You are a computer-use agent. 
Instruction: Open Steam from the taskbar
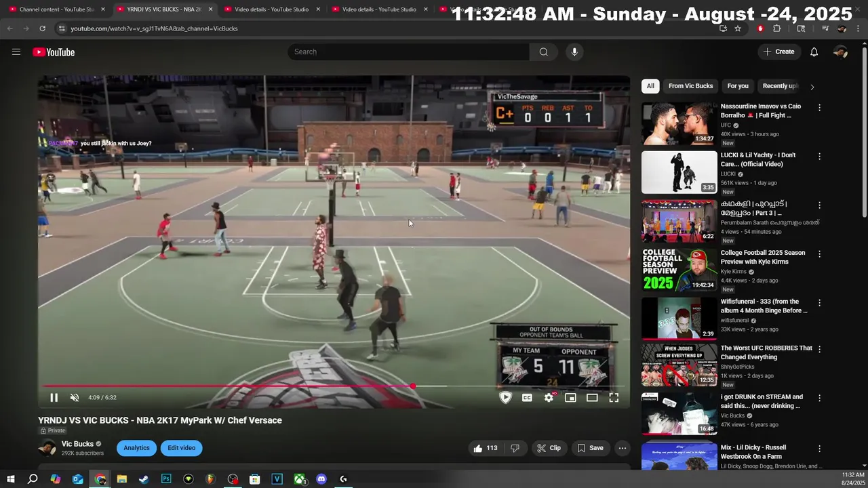pyautogui.click(x=144, y=479)
